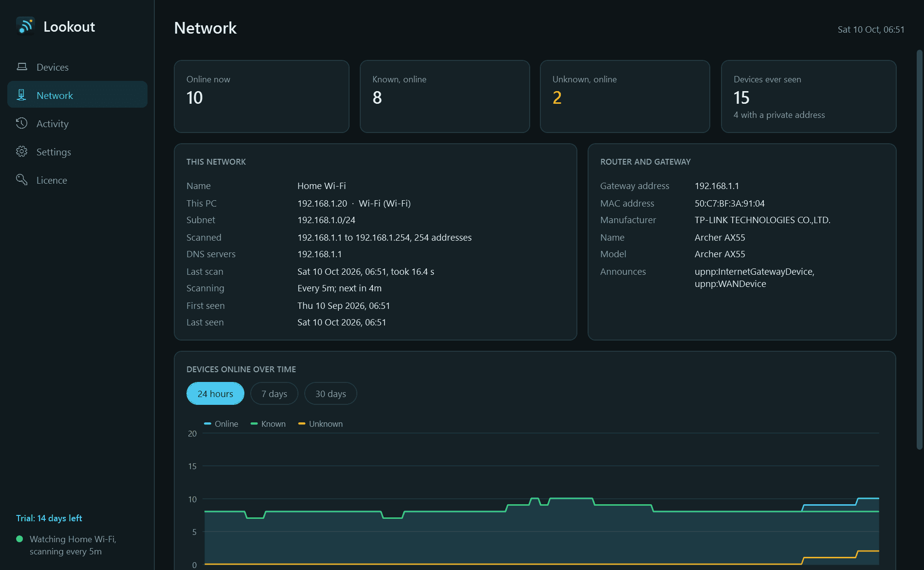Viewport: 924px width, 570px height.
Task: Click the 4 with a private address text
Action: (779, 115)
